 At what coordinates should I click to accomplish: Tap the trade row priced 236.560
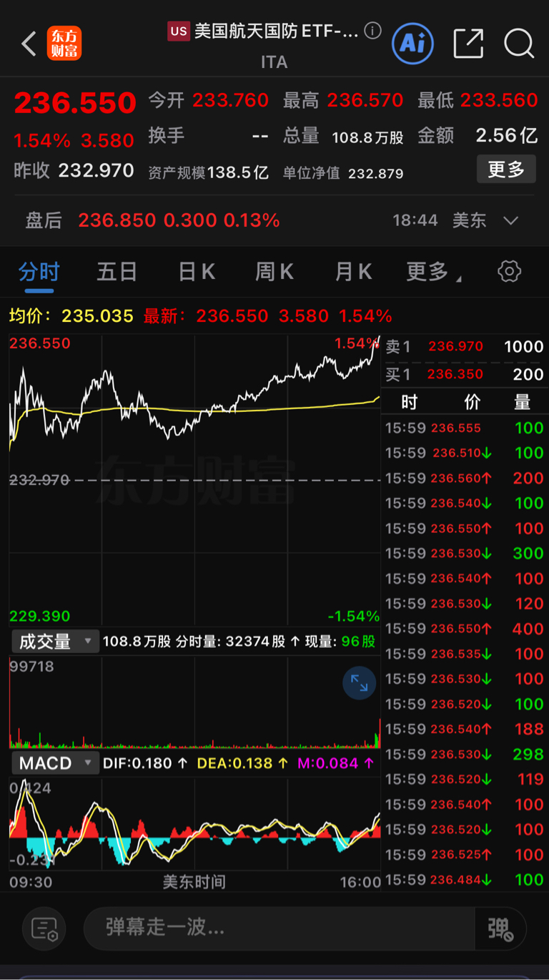coord(465,479)
